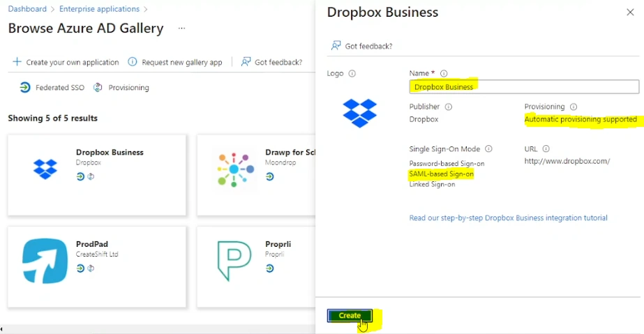This screenshot has height=334, width=644.
Task: Toggle the Provisioning filter
Action: (x=121, y=87)
